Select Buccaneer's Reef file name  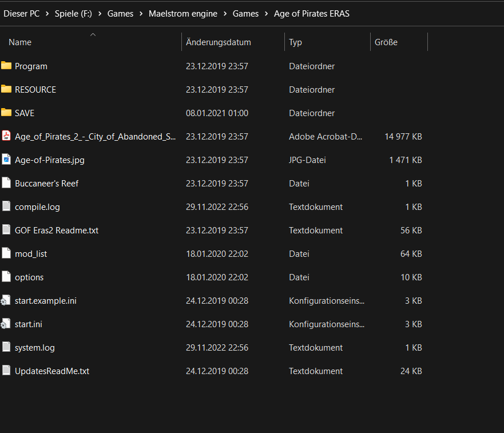pos(46,184)
